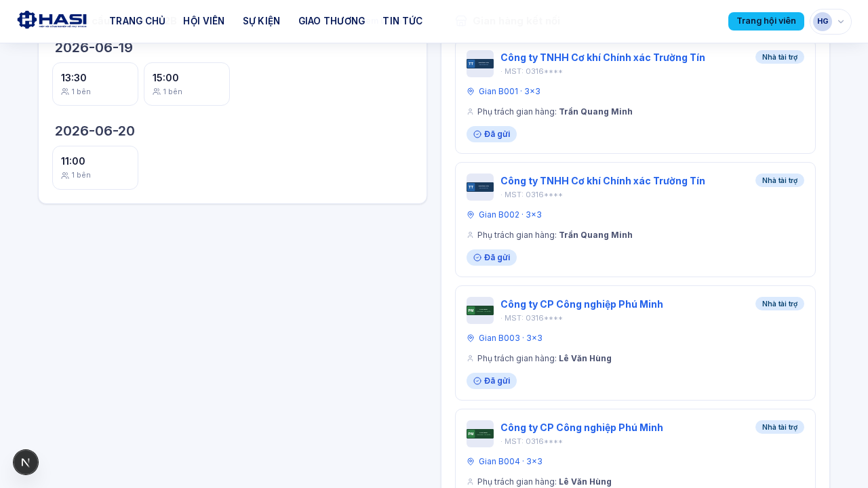Click Nhà tài trợ badge on B002 card
The image size is (868, 488).
(780, 180)
